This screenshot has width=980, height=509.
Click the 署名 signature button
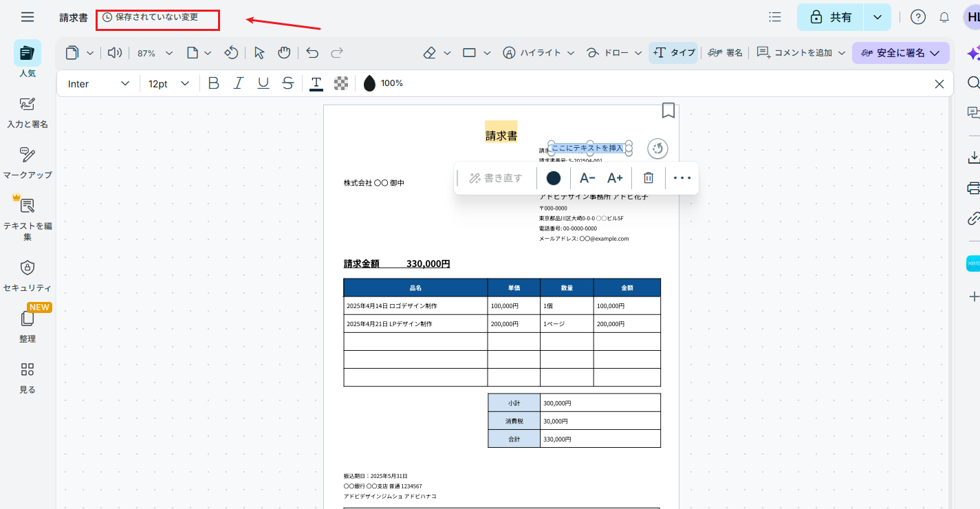coord(726,53)
